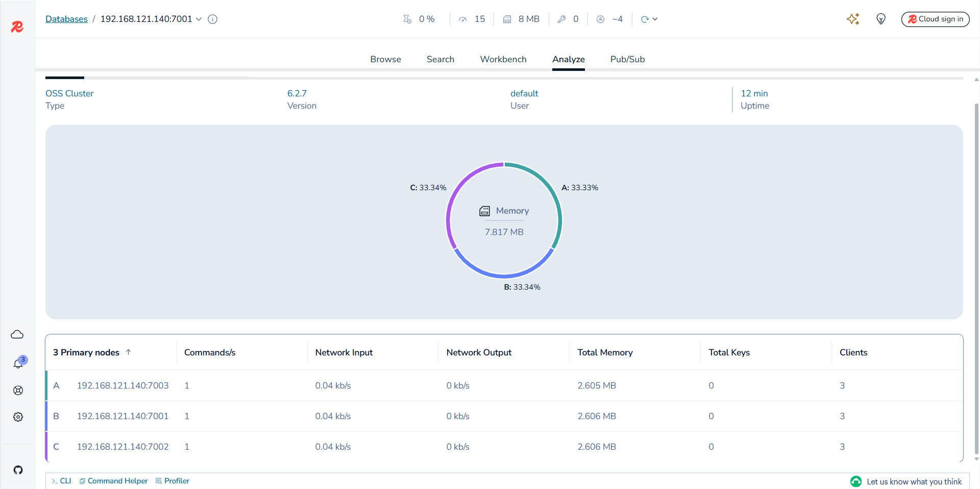Expand the auto-refresh options chevron
980x489 pixels.
(655, 19)
